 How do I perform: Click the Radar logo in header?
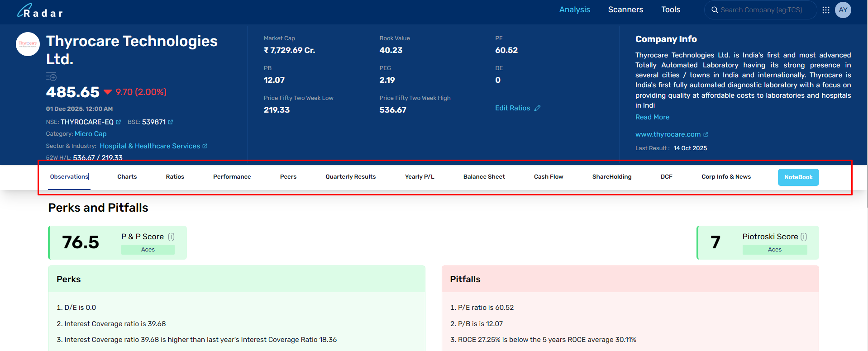pos(40,11)
